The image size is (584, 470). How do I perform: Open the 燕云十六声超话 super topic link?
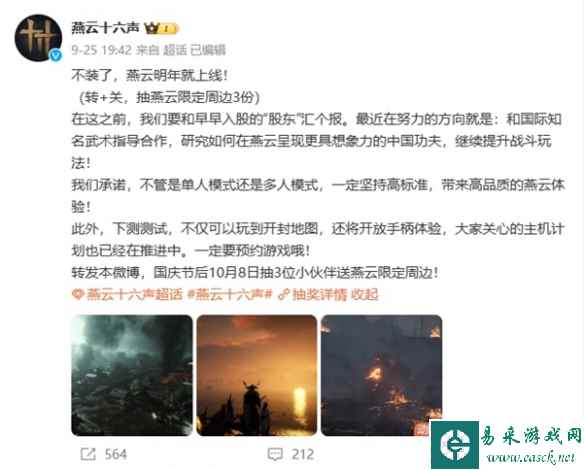click(134, 294)
